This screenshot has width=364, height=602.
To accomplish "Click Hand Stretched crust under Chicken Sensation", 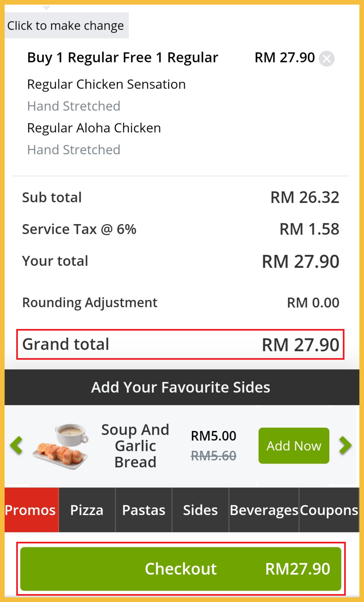I will pyautogui.click(x=73, y=106).
